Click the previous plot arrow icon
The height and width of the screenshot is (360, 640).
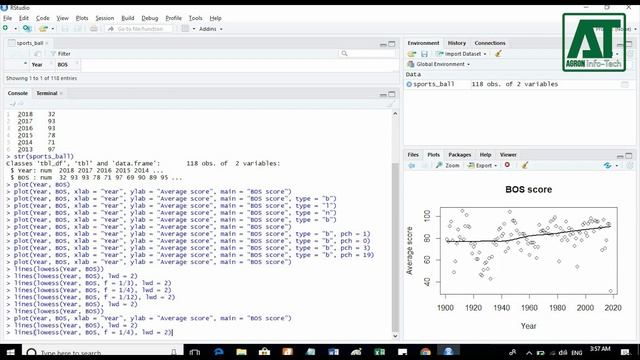[x=411, y=165]
